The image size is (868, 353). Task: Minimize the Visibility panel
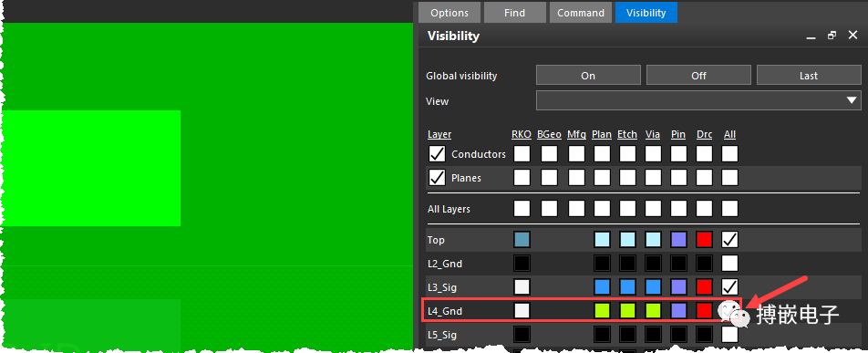tap(811, 36)
